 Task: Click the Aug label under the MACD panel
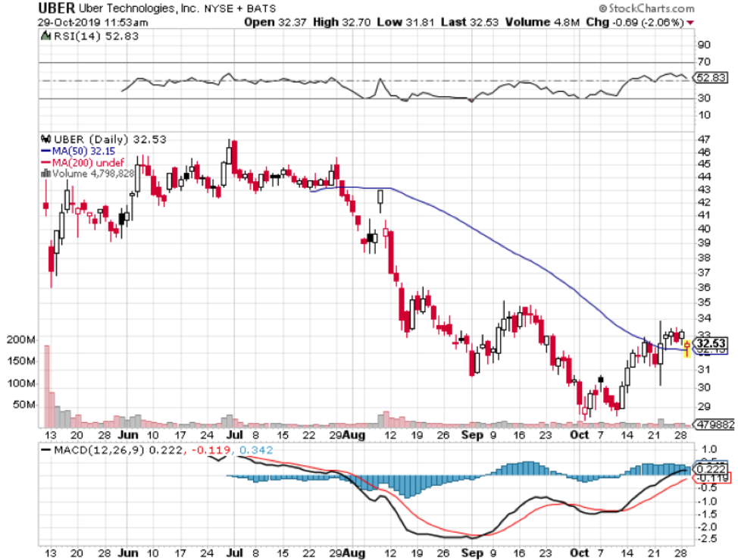(x=354, y=552)
